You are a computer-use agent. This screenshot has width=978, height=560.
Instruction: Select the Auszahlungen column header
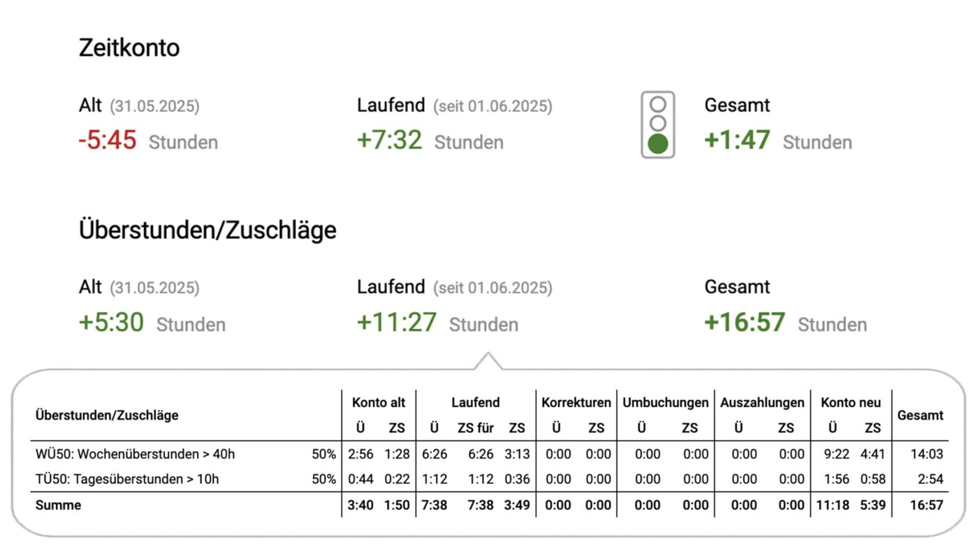coord(762,403)
